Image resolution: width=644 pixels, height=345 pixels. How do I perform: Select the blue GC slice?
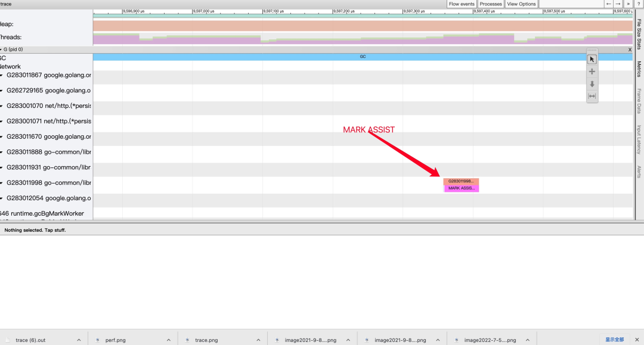pyautogui.click(x=363, y=57)
